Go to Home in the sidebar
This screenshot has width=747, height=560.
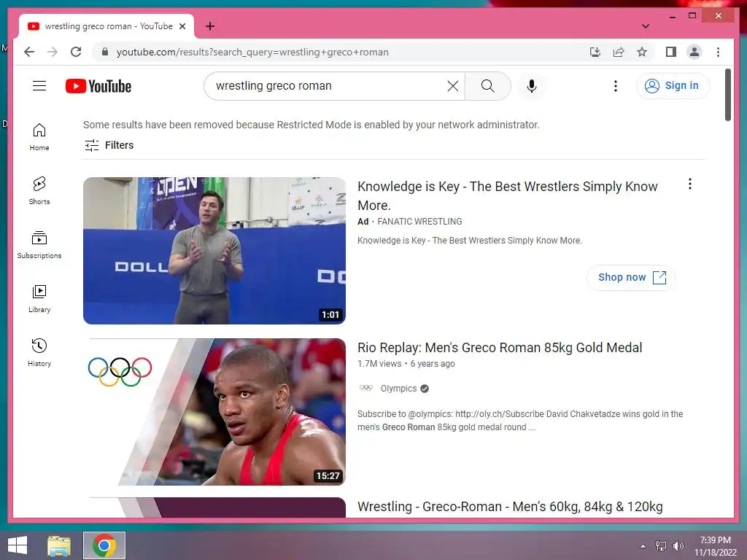click(39, 137)
